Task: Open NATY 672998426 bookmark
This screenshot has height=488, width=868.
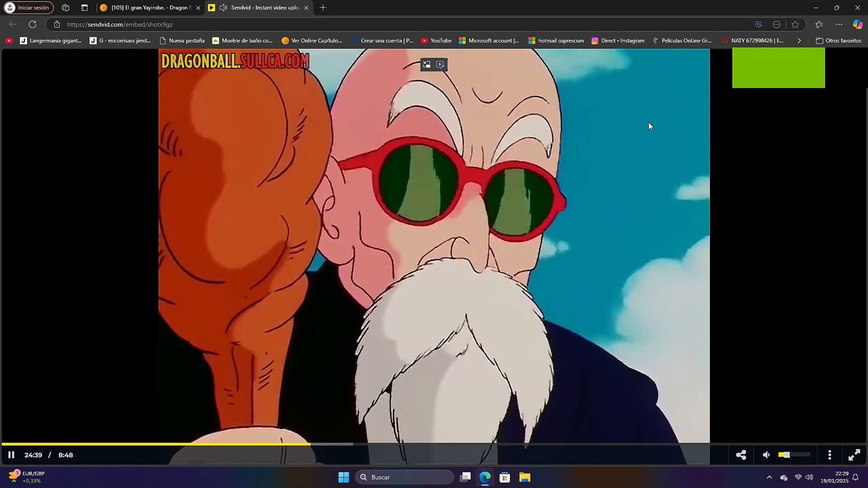Action: (x=752, y=41)
